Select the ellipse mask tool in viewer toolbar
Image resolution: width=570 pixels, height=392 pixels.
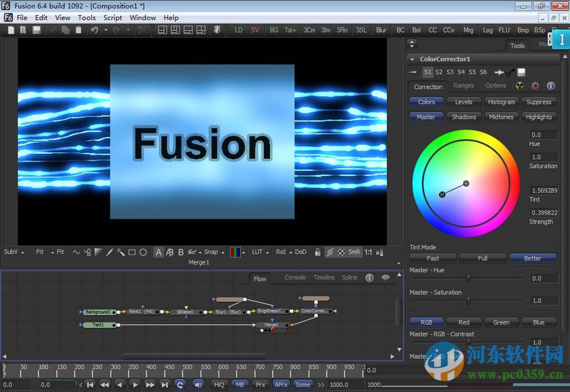(143, 252)
